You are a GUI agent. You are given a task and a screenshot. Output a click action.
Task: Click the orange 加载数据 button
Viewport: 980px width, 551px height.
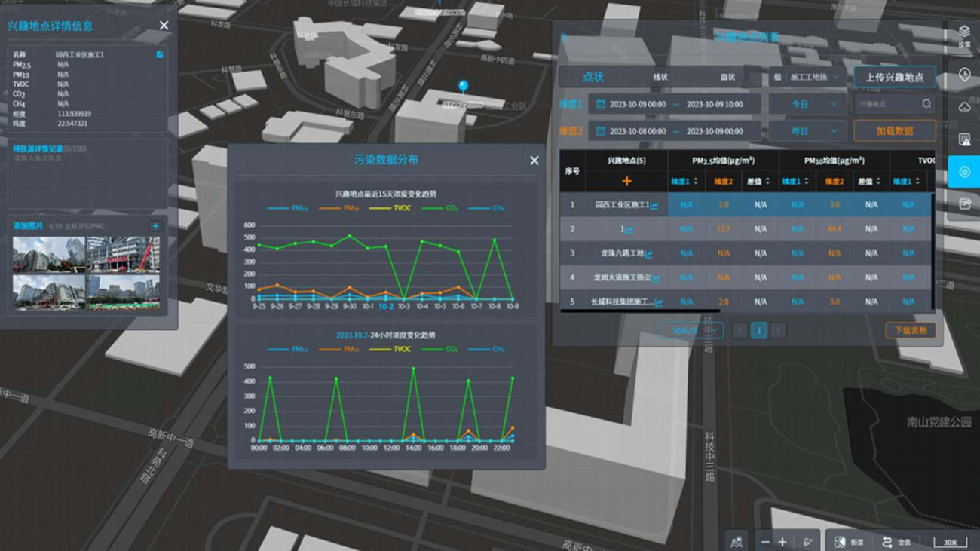tap(894, 130)
